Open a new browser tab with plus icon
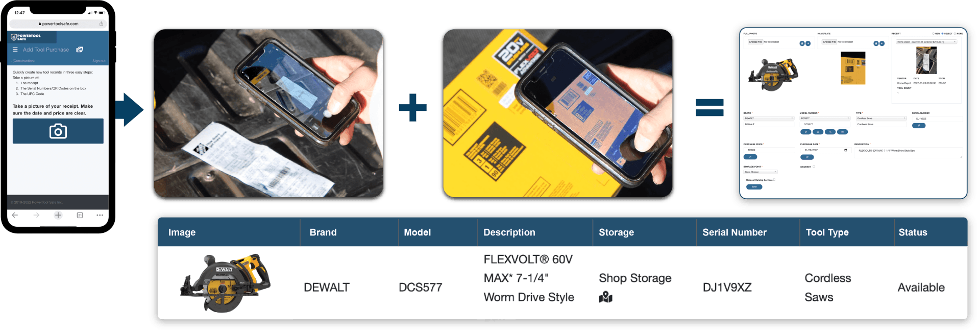Screen dimensions: 980x333 (58, 215)
